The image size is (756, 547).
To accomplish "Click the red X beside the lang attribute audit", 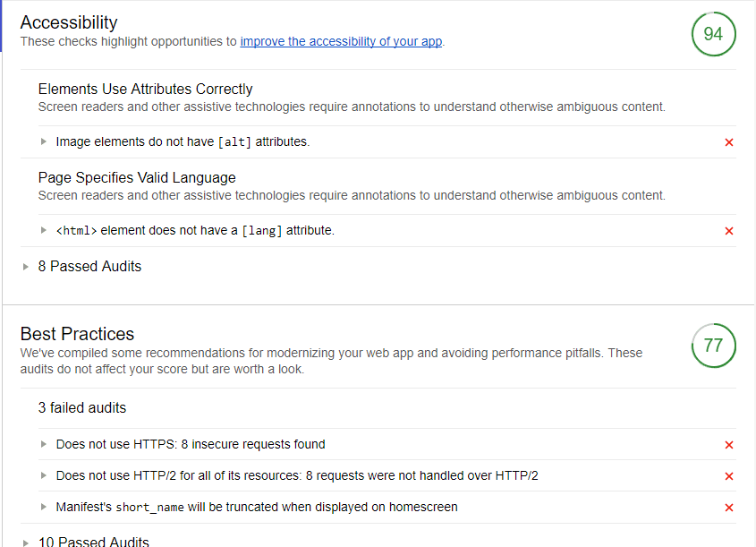I will (x=729, y=230).
